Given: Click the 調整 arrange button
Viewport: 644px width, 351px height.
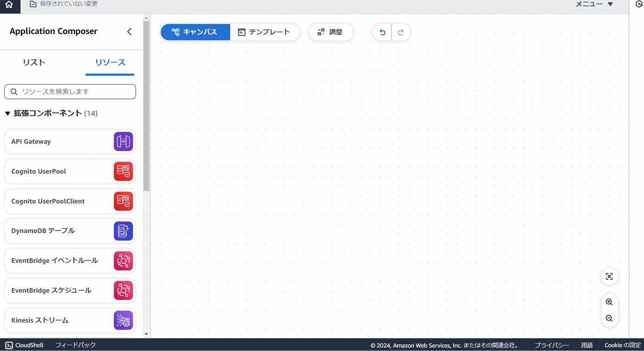Looking at the screenshot, I should pos(331,32).
